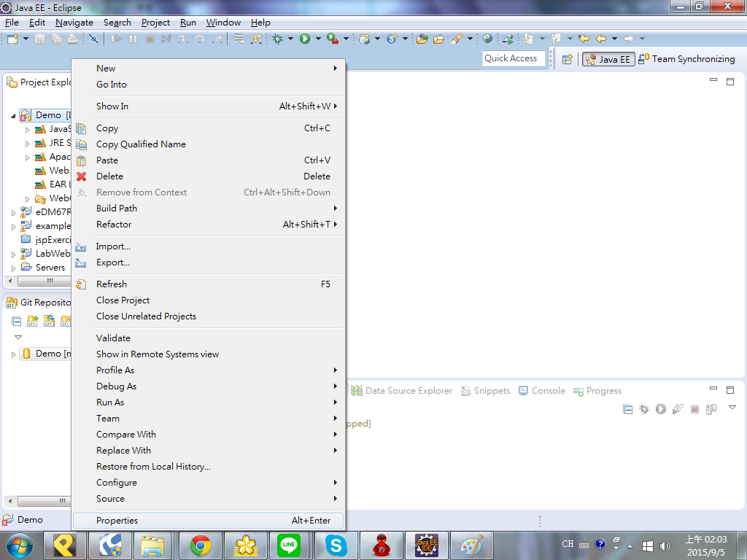This screenshot has height=560, width=747.
Task: Switch to the Console tab
Action: click(x=542, y=391)
